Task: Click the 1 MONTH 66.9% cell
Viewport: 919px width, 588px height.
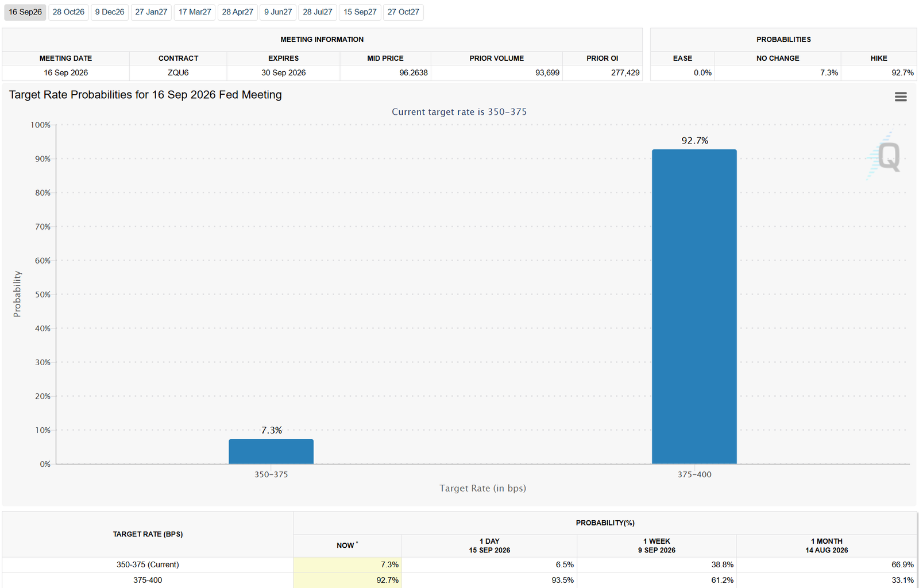Action: 827,565
